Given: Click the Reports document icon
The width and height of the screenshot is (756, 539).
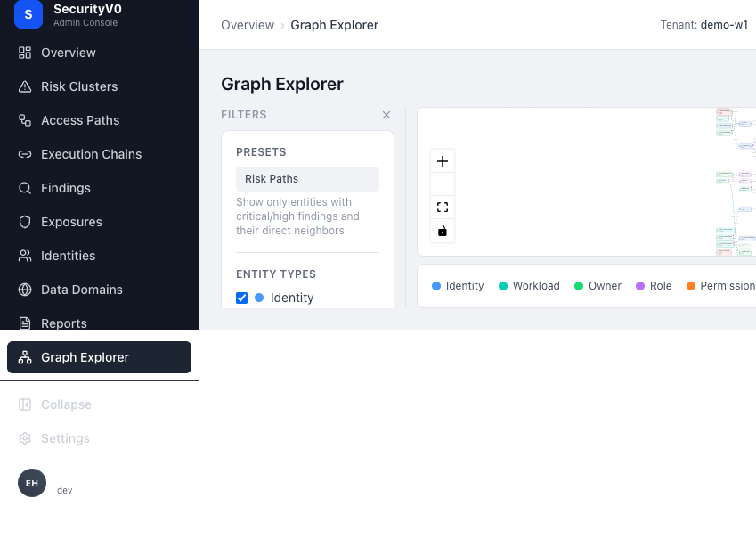Looking at the screenshot, I should click(25, 323).
